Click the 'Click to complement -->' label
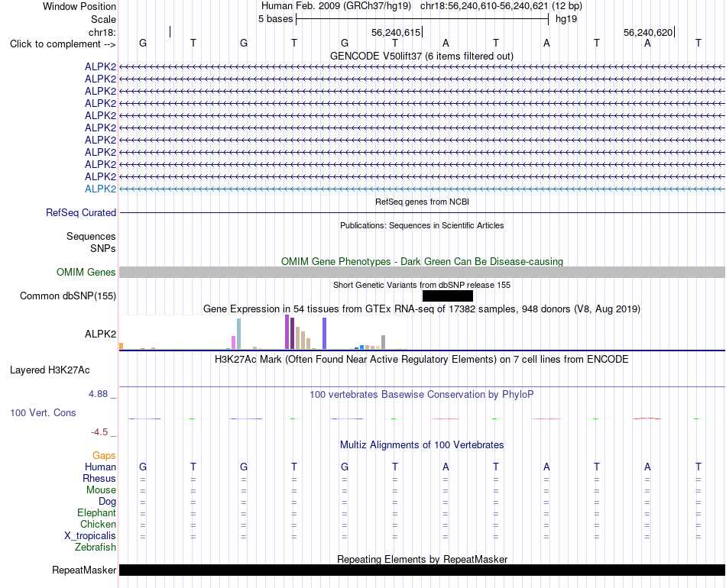Viewport: 726px width, 588px height. click(63, 44)
